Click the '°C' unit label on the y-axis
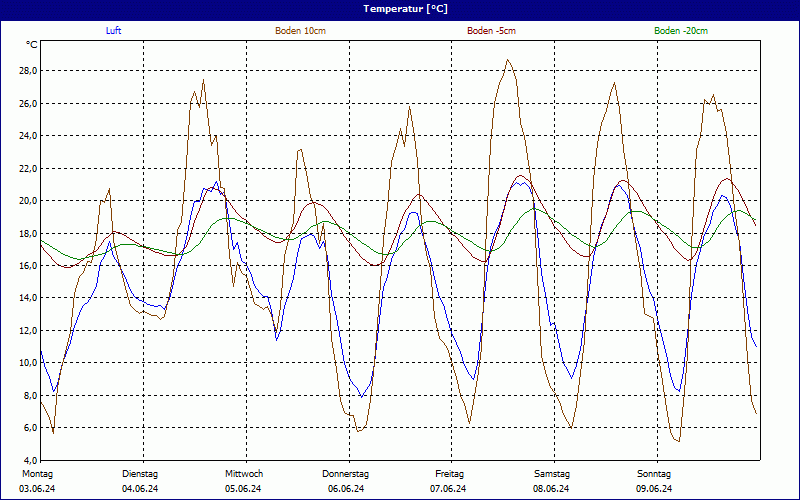This screenshot has height=500, width=800. pos(32,45)
